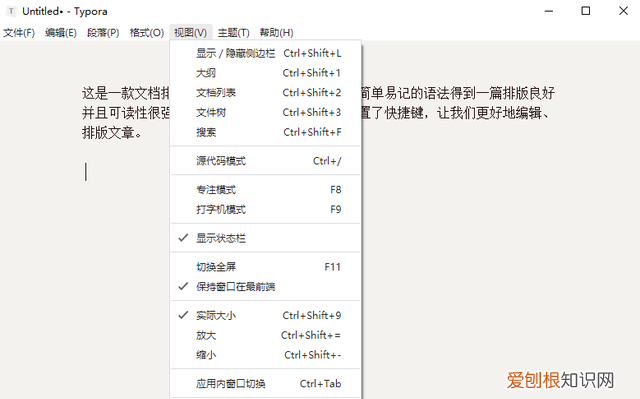Select 文件树 menu entry
Screen dimensions: 640x399
[x=265, y=112]
